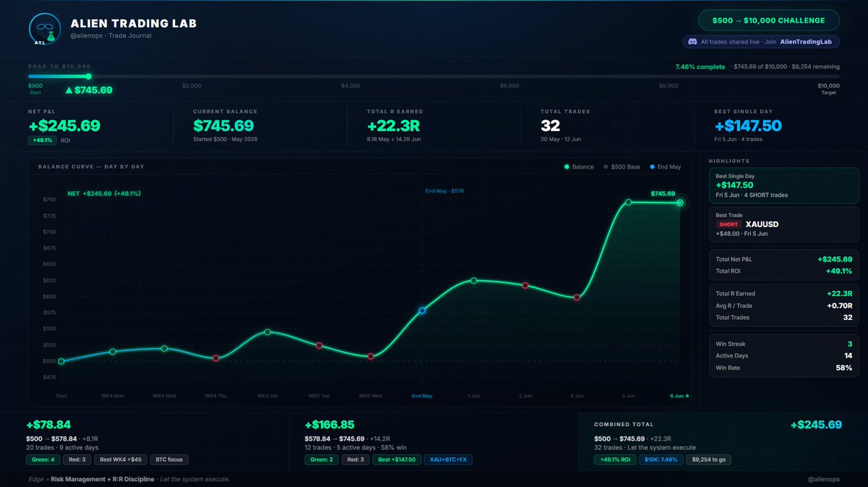Click the 2 Jun x-axis label

point(525,396)
